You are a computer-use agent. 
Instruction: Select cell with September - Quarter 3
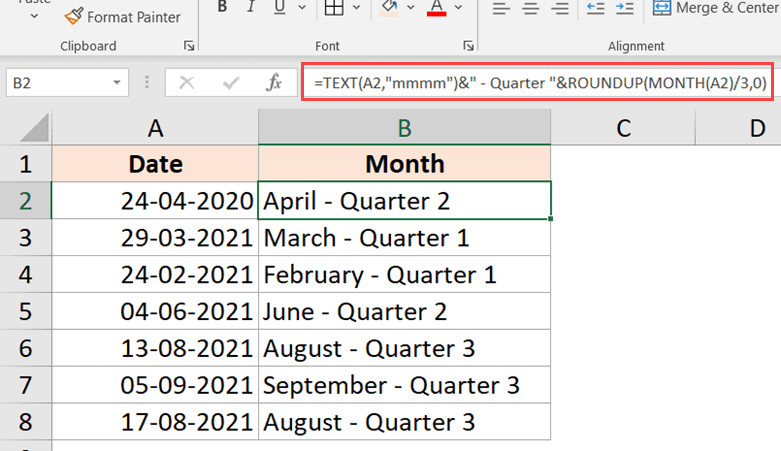[x=404, y=384]
